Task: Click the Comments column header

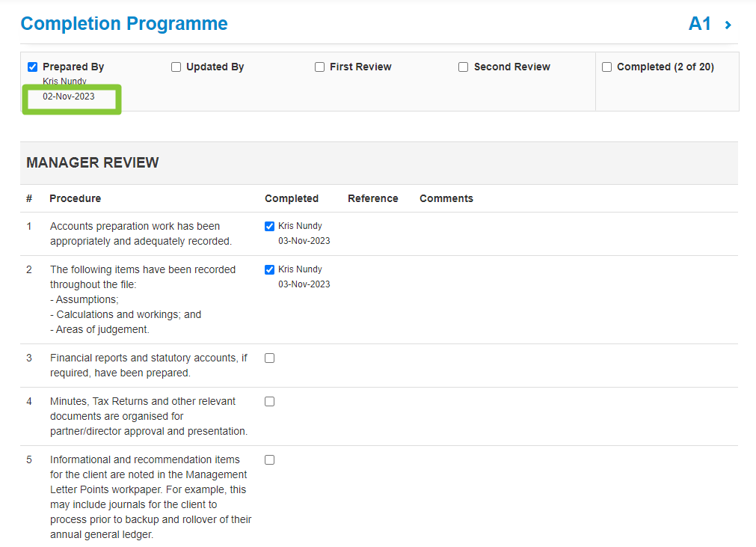Action: [446, 198]
